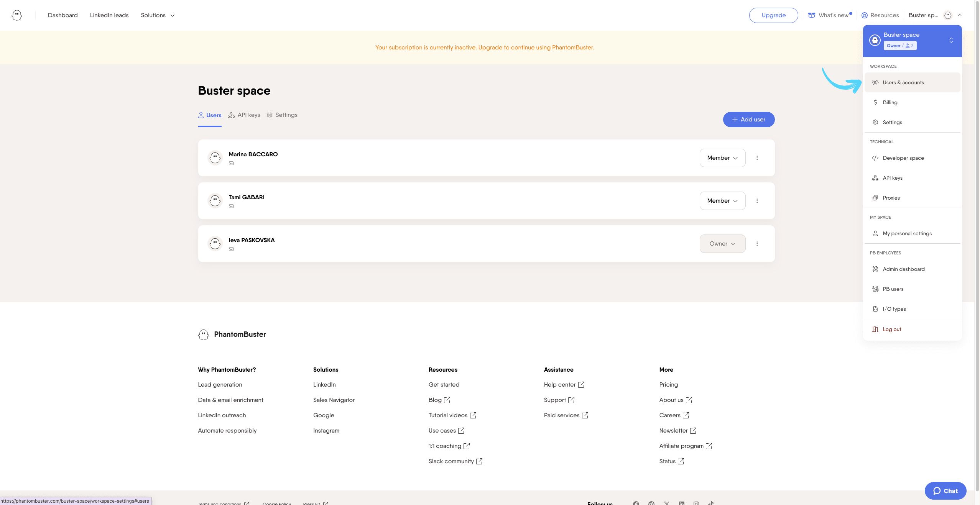Click Marina BACCARO's avatar
Viewport: 980px width, 505px height.
215,158
